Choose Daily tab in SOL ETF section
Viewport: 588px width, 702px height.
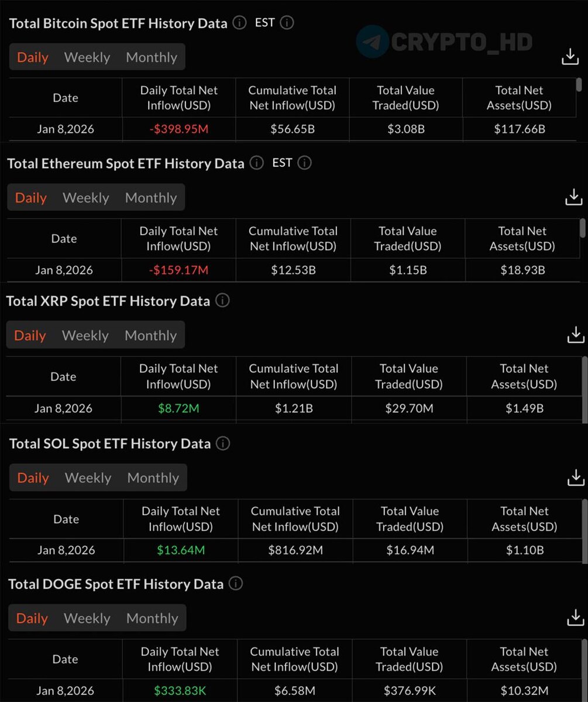33,478
